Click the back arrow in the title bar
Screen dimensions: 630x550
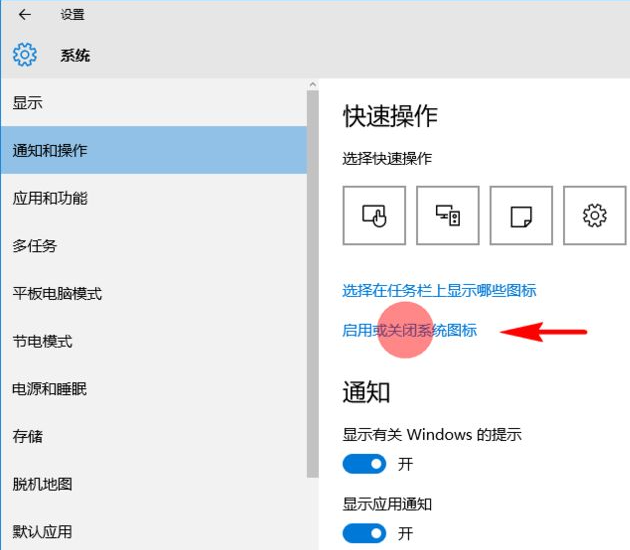(24, 15)
